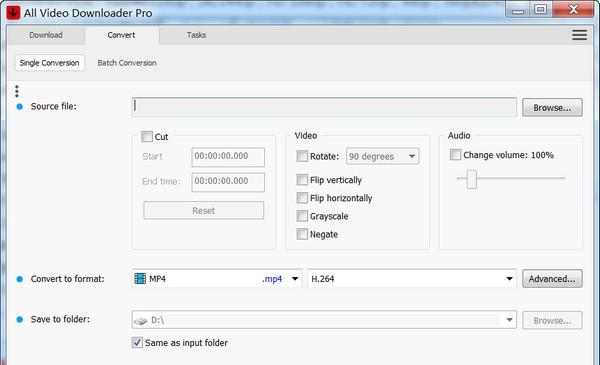Open the 90 degrees rotation dropdown

point(383,156)
